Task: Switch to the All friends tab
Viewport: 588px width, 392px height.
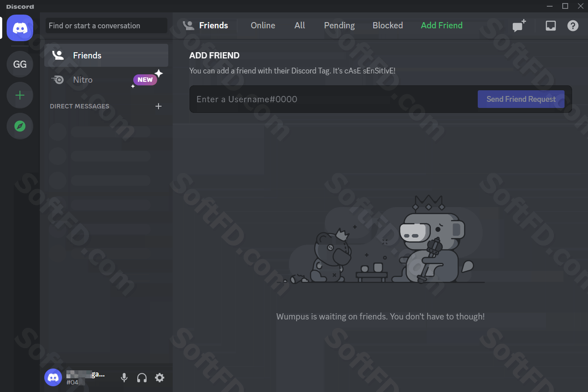Action: pyautogui.click(x=300, y=26)
